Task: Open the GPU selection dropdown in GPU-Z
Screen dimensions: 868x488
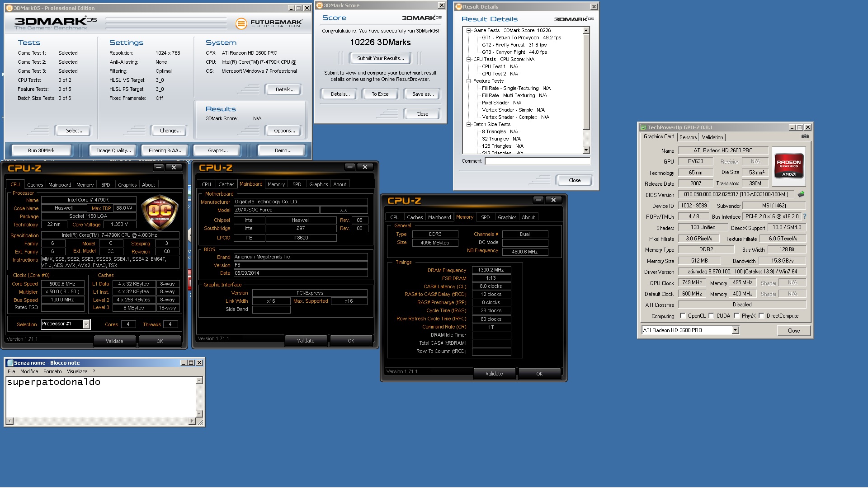Action: pyautogui.click(x=735, y=330)
